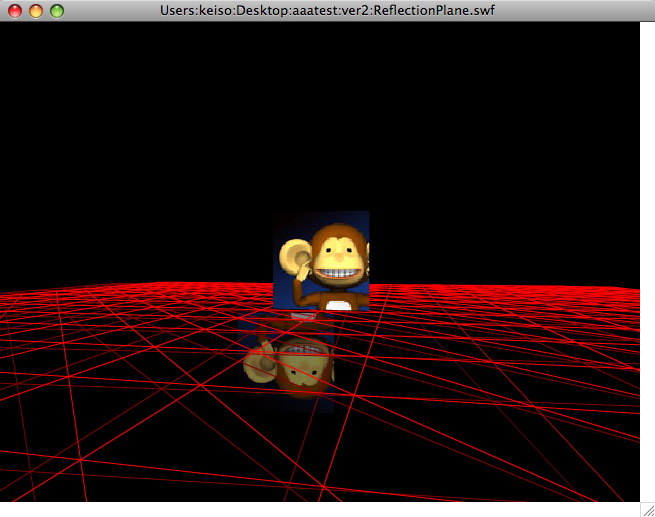This screenshot has height=517, width=655.
Task: Click the small white strip under monkey picture
Action: pos(302,315)
